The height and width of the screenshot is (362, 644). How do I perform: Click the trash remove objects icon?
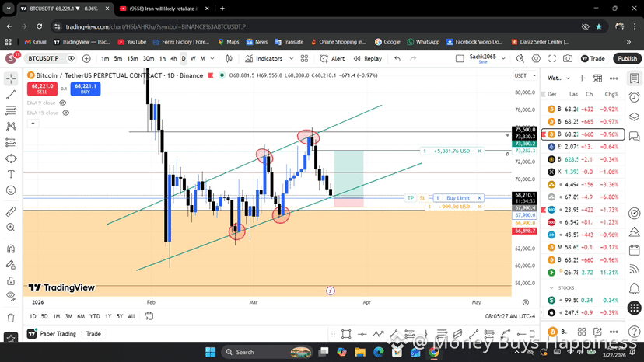(x=11, y=318)
